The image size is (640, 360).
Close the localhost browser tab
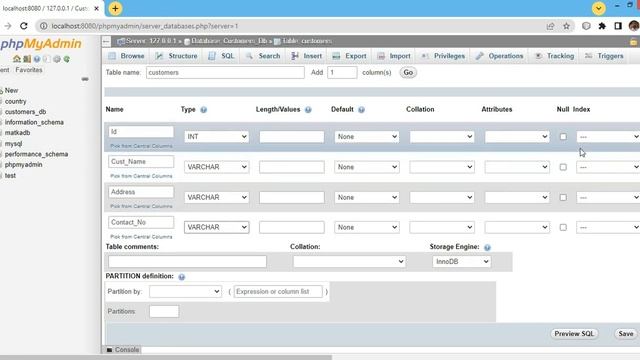[96, 8]
